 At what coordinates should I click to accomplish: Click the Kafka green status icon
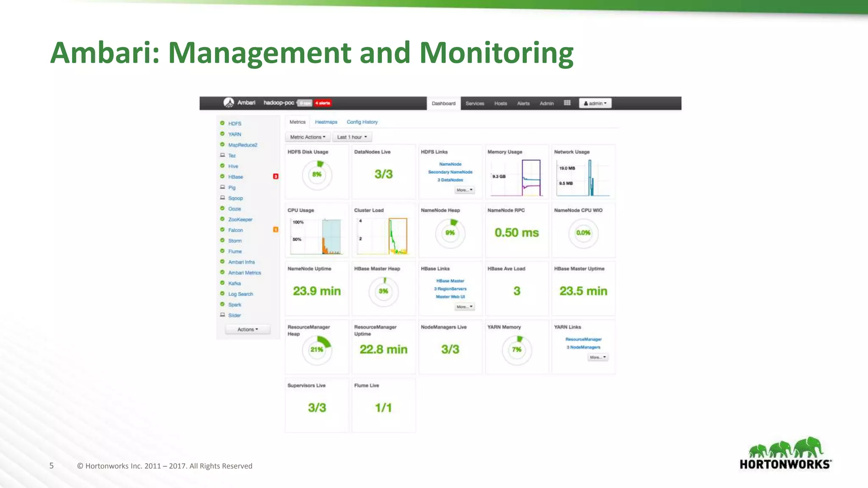point(222,283)
